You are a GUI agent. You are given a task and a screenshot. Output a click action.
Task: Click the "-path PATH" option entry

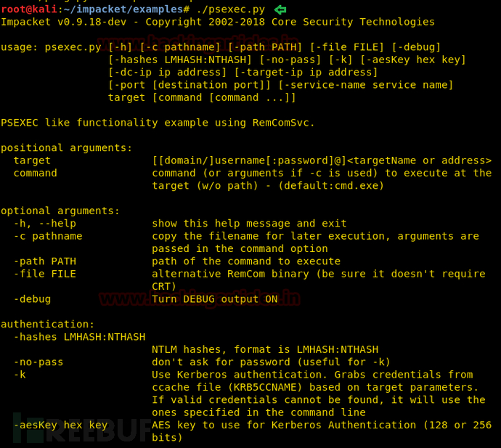point(45,261)
